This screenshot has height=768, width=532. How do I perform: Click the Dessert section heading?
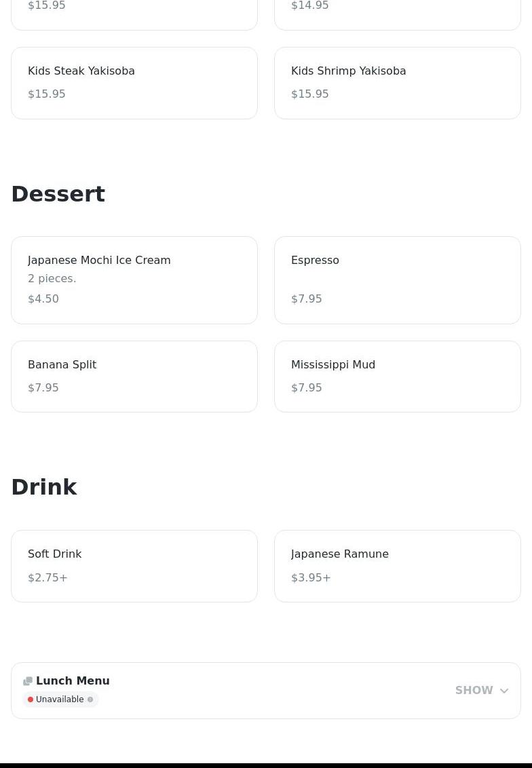click(58, 194)
